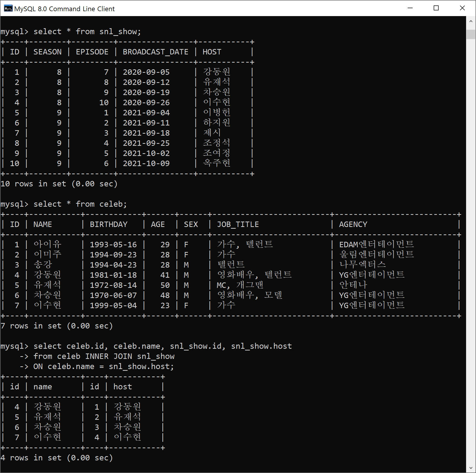
Task: Click the vertical scrollbar thumb
Action: pos(471,34)
